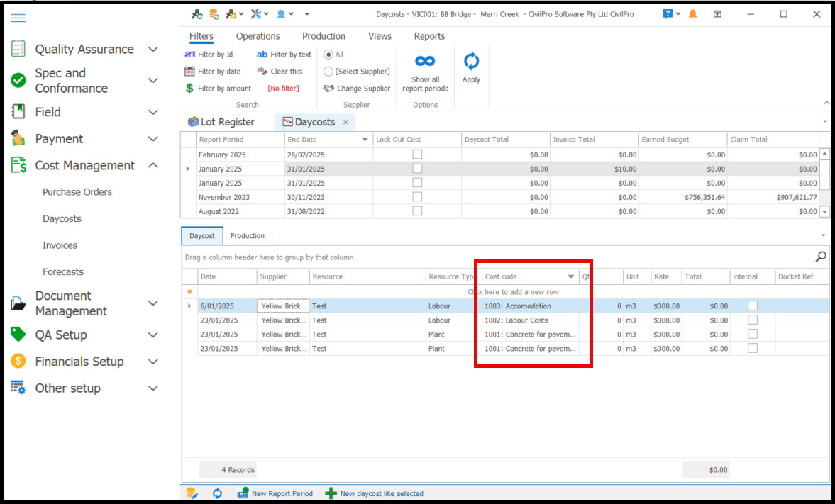835x504 pixels.
Task: Click the add new row line
Action: click(x=512, y=292)
